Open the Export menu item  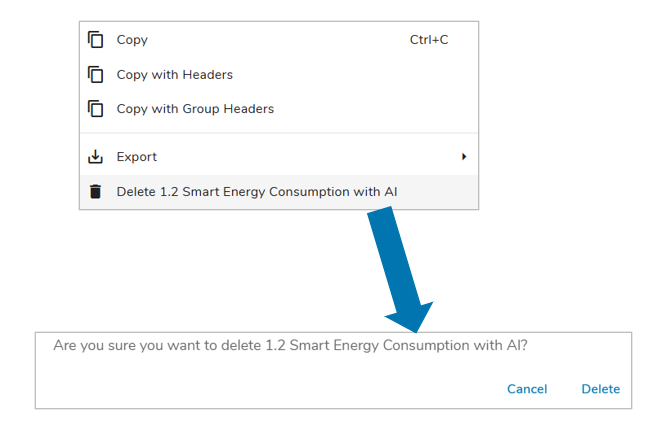137,157
